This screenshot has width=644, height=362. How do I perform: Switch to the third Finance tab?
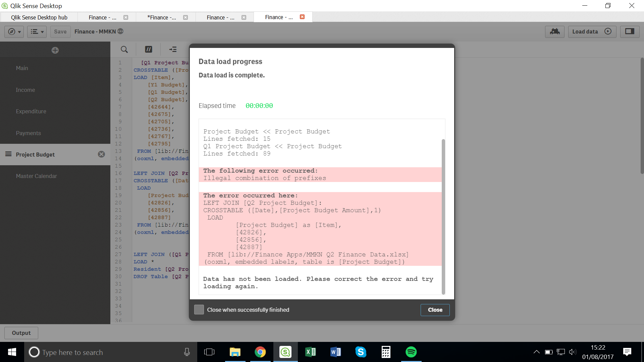[x=220, y=17]
